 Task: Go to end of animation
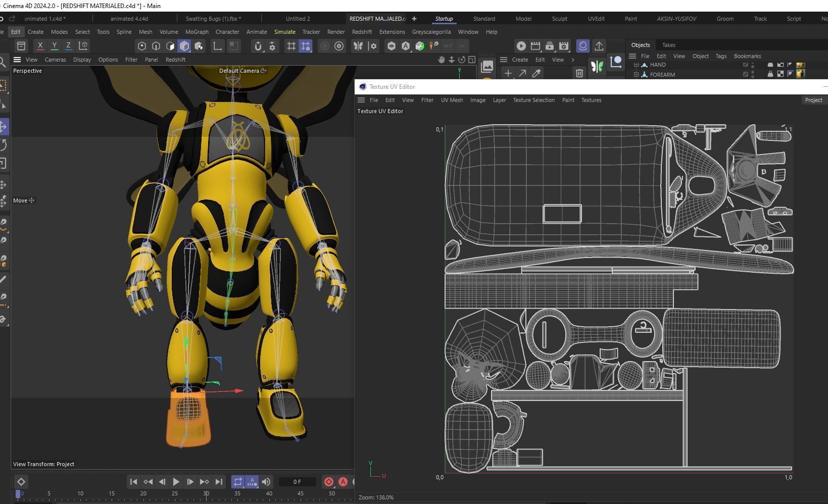[219, 482]
